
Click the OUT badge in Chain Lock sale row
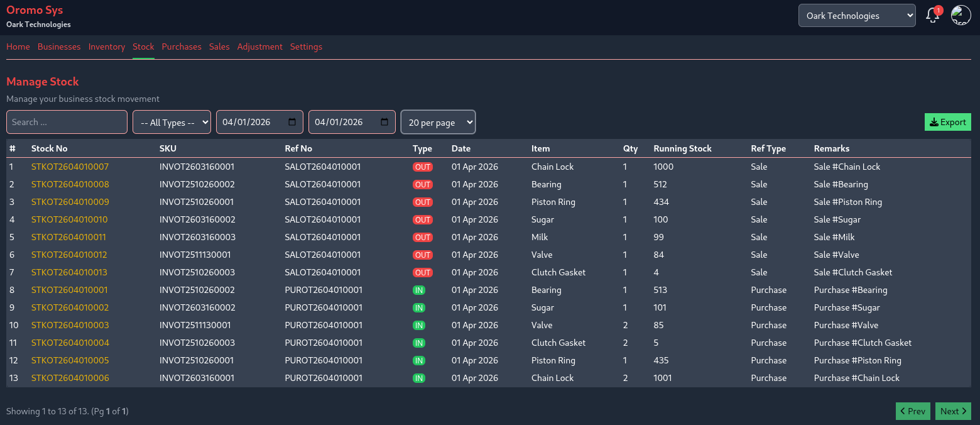coord(423,167)
